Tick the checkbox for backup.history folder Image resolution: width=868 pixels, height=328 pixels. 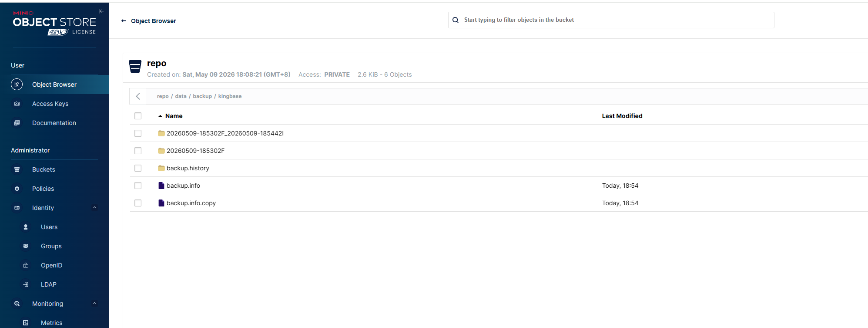[138, 168]
